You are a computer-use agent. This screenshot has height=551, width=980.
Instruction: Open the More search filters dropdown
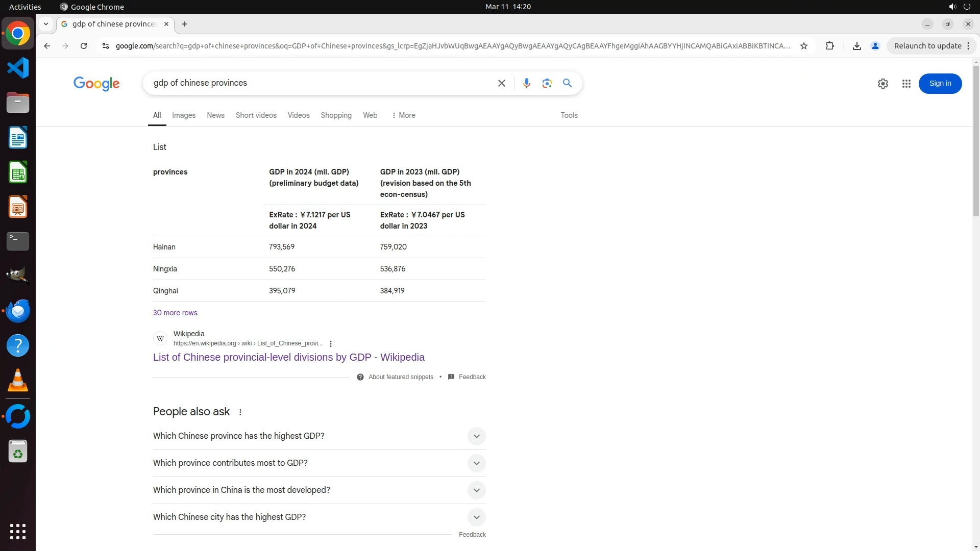tap(403, 115)
